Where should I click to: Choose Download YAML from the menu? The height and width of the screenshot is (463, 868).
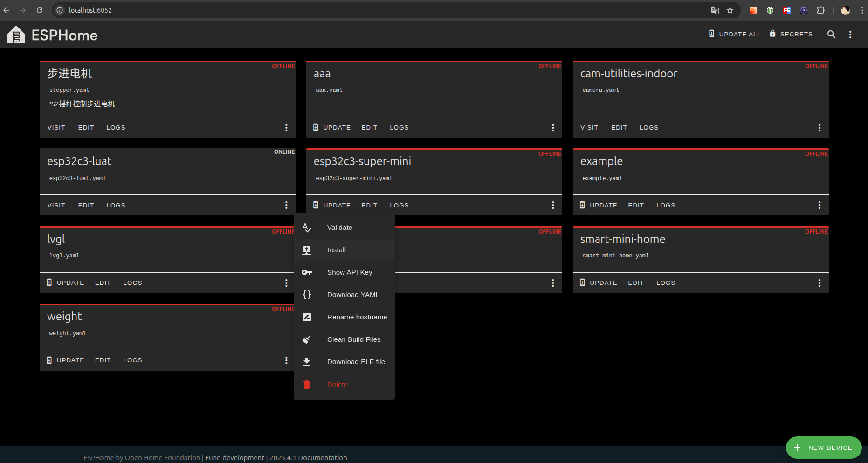tap(344, 295)
